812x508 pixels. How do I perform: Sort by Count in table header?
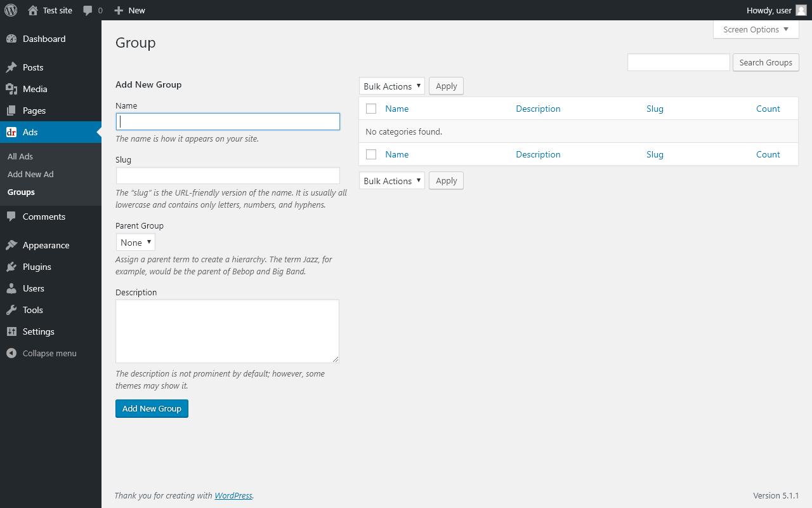tap(768, 109)
